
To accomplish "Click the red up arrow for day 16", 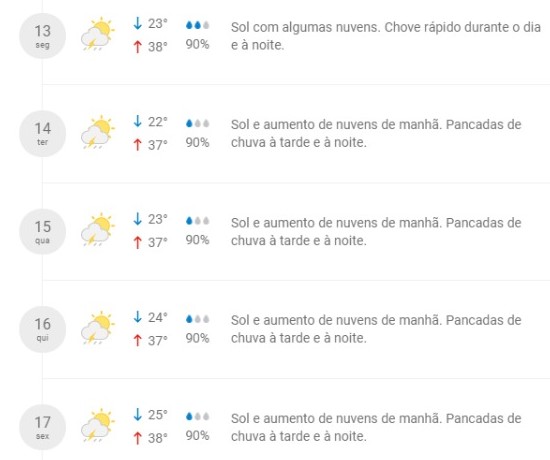I will (x=138, y=340).
